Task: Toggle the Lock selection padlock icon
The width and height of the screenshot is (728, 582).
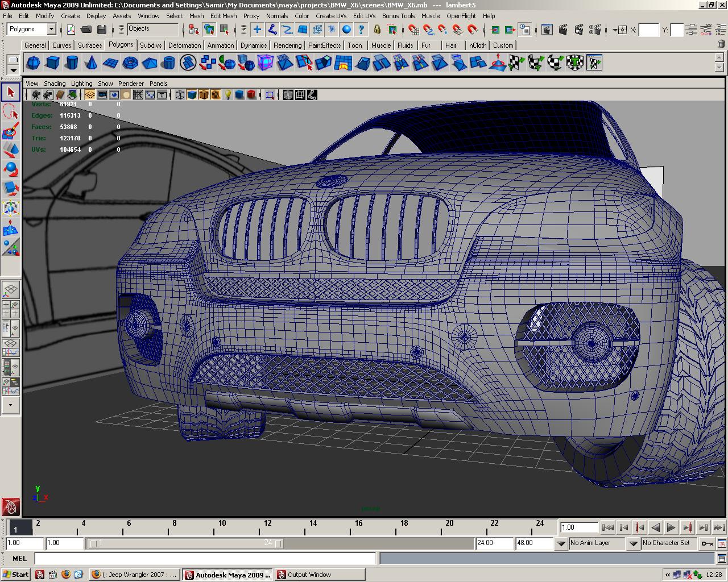Action: tap(377, 30)
